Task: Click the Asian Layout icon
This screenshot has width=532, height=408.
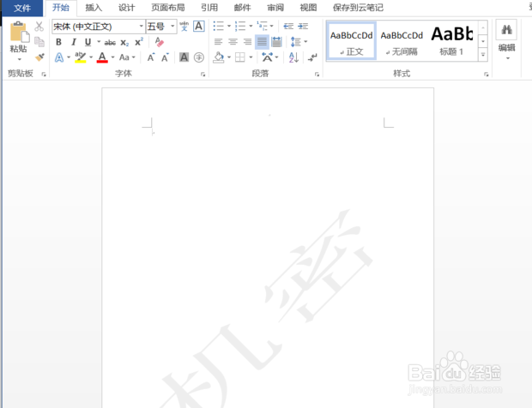Action: tap(267, 57)
